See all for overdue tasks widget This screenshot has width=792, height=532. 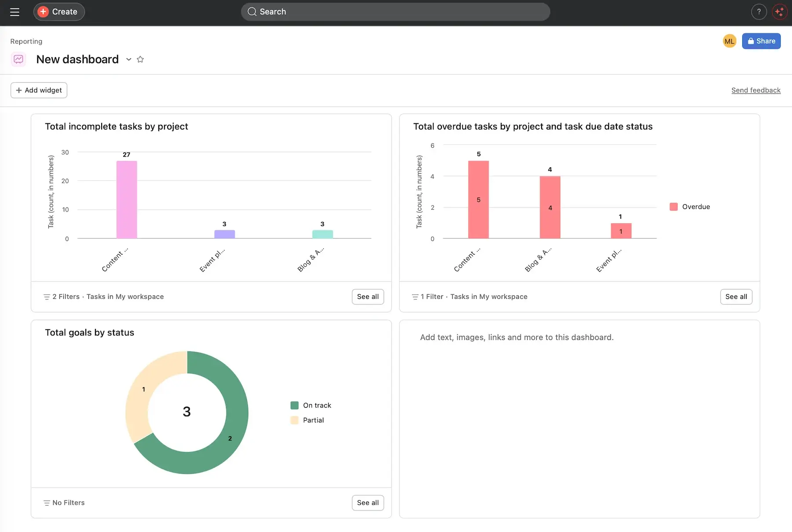click(736, 297)
